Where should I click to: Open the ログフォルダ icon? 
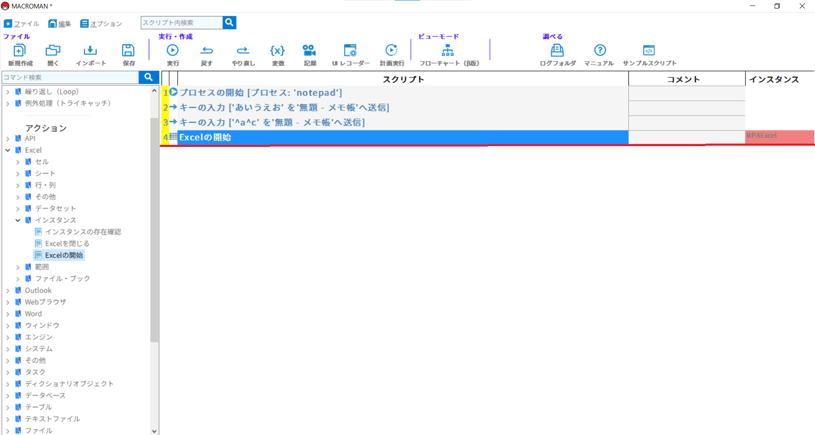coord(557,50)
